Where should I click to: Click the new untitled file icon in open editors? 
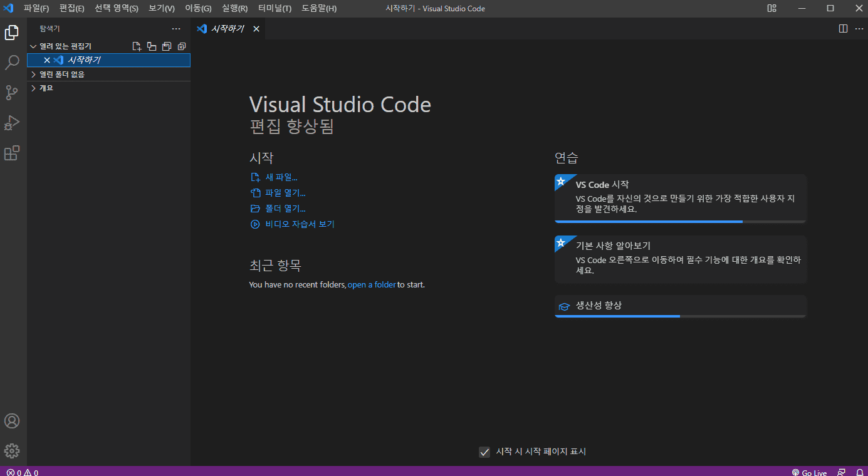[x=137, y=46]
